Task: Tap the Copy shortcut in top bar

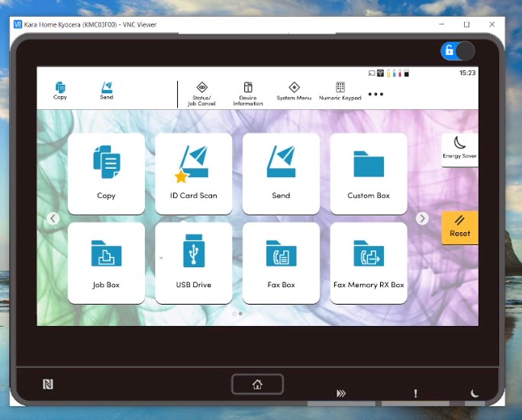Action: (x=60, y=91)
